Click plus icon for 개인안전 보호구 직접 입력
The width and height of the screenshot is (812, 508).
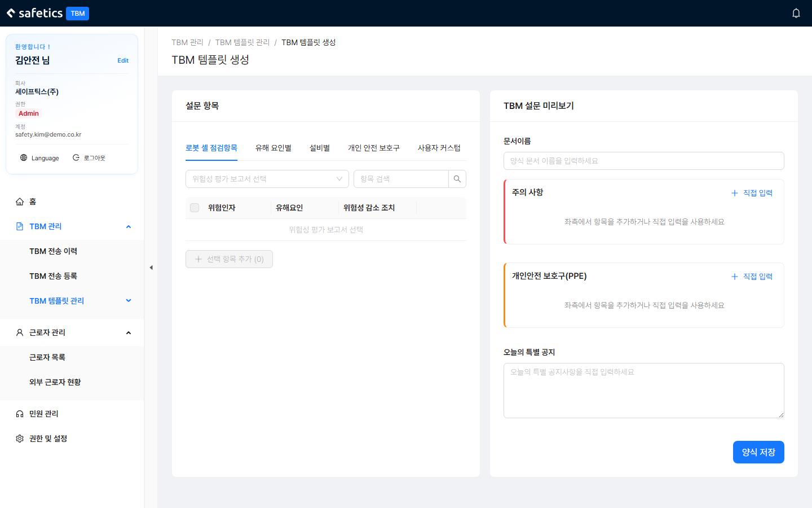[x=735, y=277]
